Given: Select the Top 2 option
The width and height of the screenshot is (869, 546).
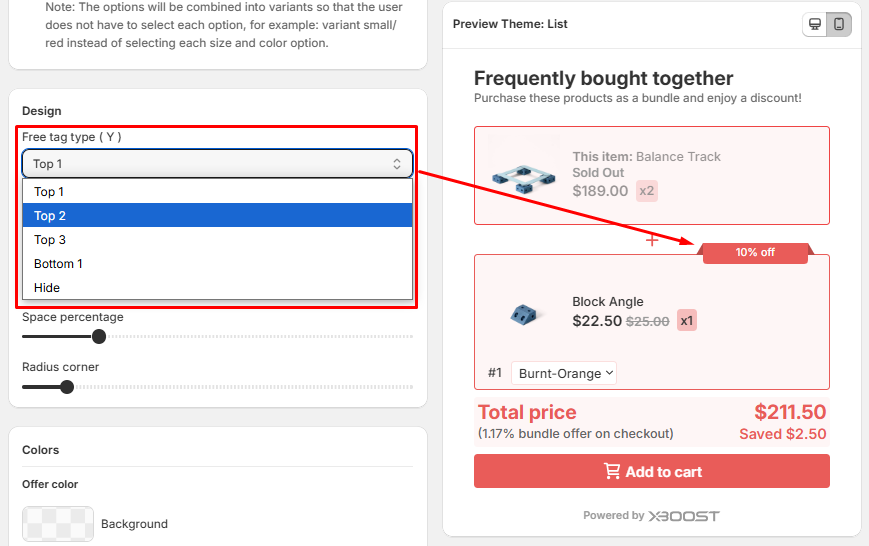Looking at the screenshot, I should (x=50, y=216).
